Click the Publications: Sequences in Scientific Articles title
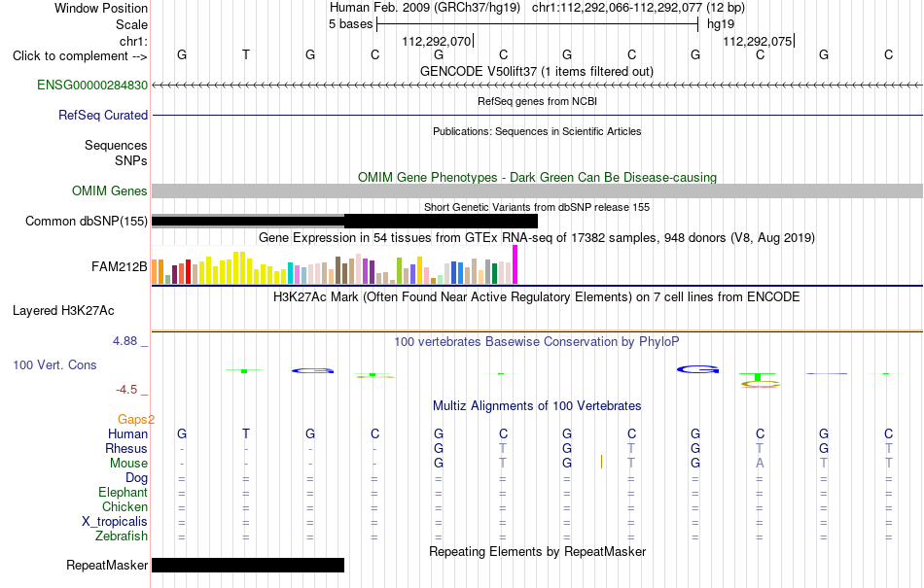 (x=537, y=131)
